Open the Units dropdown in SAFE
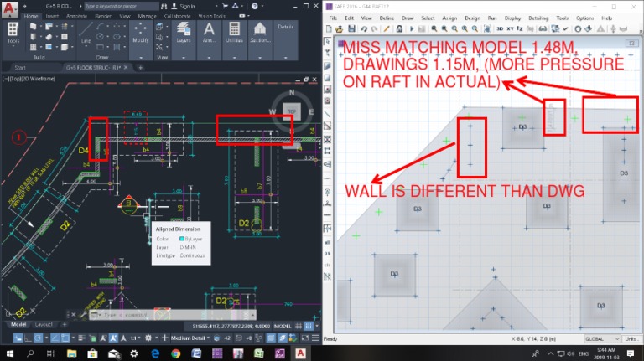Screen dimensions: 644x361 [x=632, y=339]
